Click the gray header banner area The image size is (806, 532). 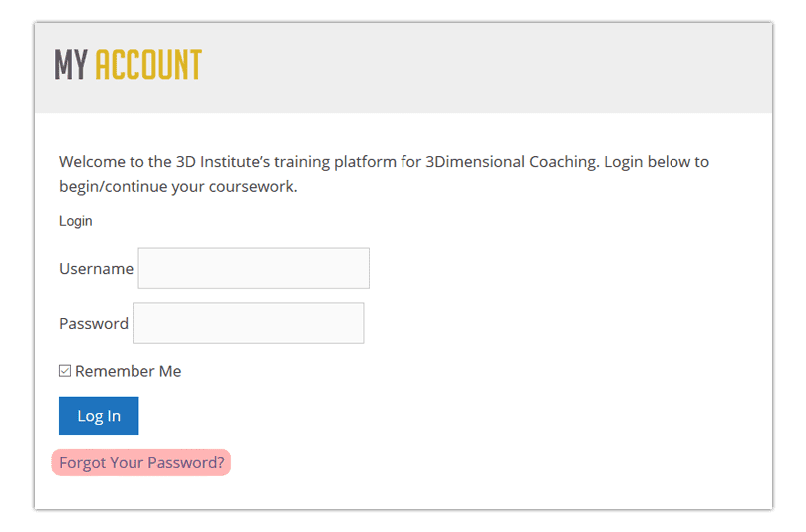coord(403,68)
